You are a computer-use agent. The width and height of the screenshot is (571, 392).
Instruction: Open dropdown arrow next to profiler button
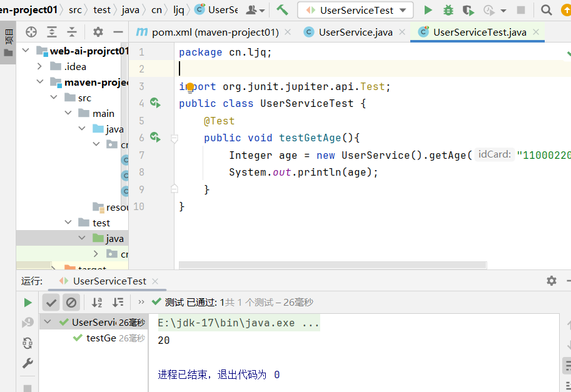503,11
